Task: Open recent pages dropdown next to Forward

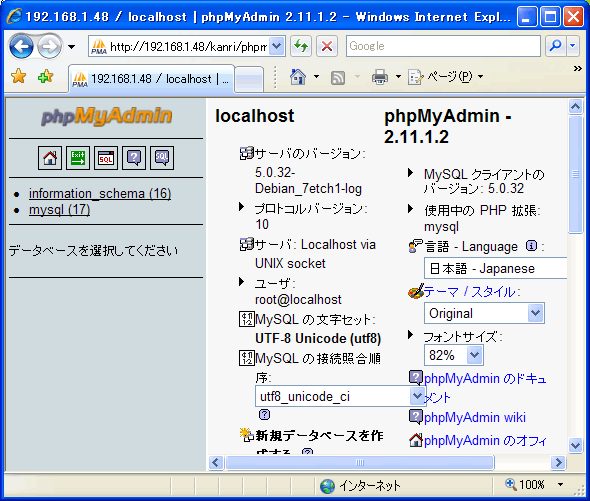Action: coord(71,47)
